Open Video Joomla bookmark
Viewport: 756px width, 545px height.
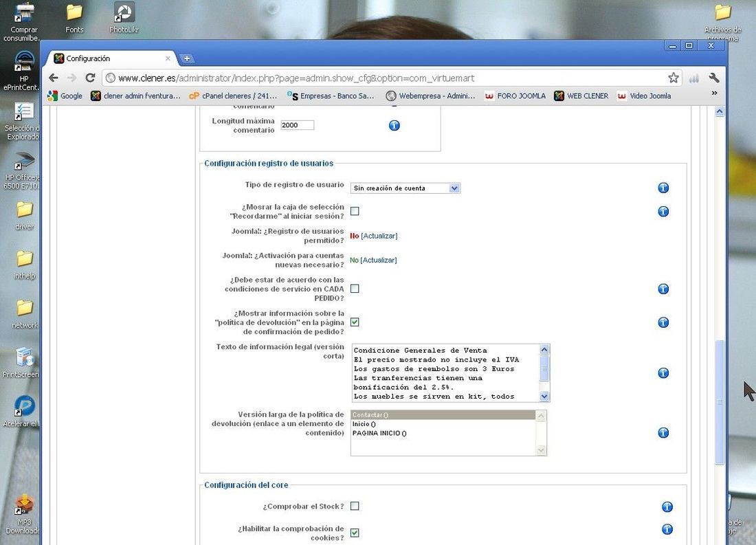[x=644, y=96]
